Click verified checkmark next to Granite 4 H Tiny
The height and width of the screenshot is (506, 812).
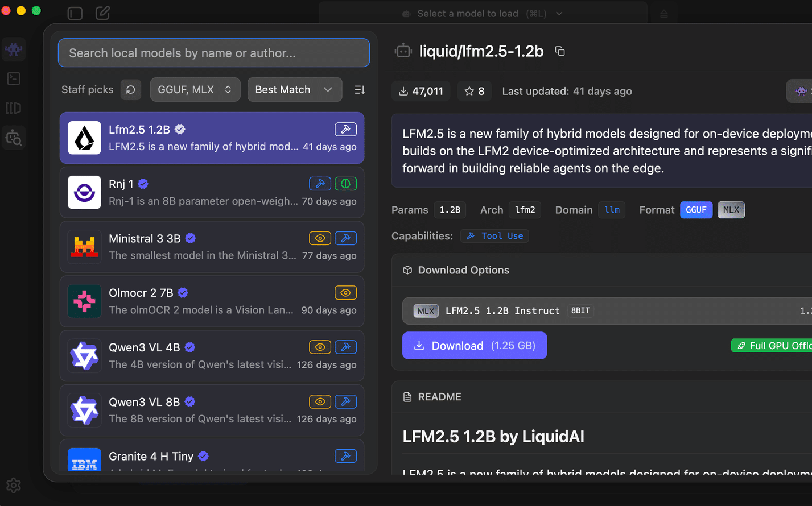(x=203, y=456)
